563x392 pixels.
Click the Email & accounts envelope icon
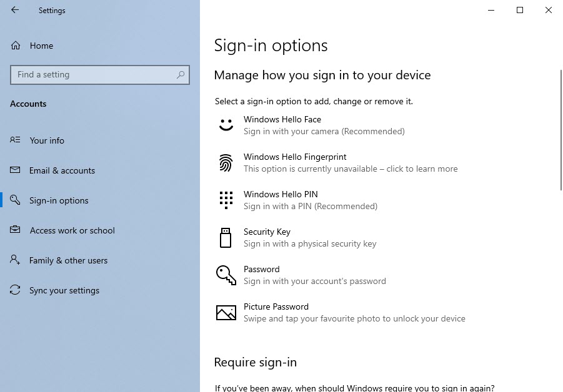click(x=15, y=170)
